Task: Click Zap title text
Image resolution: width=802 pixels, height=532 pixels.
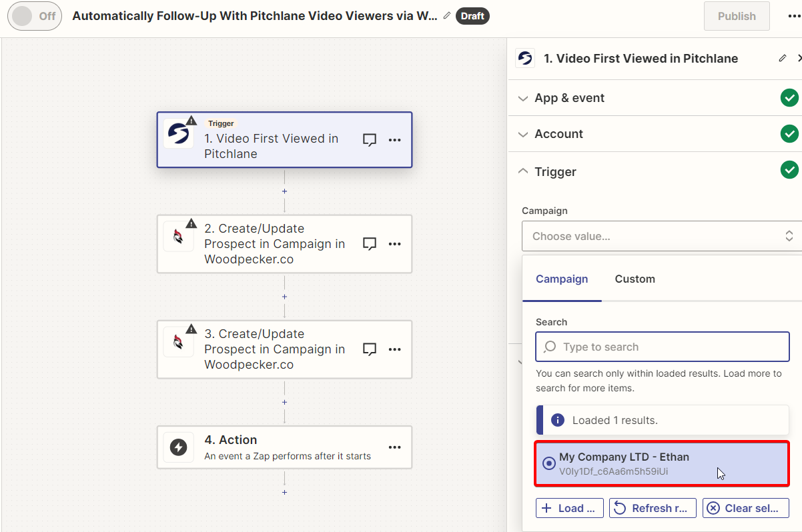Action: click(x=255, y=16)
